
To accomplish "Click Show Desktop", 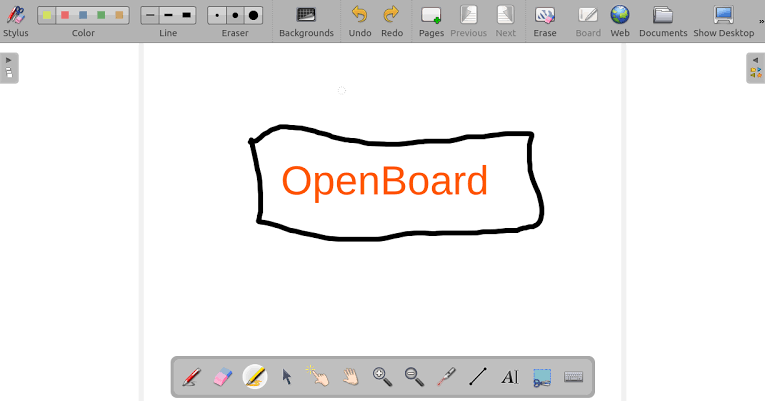I will (x=724, y=21).
